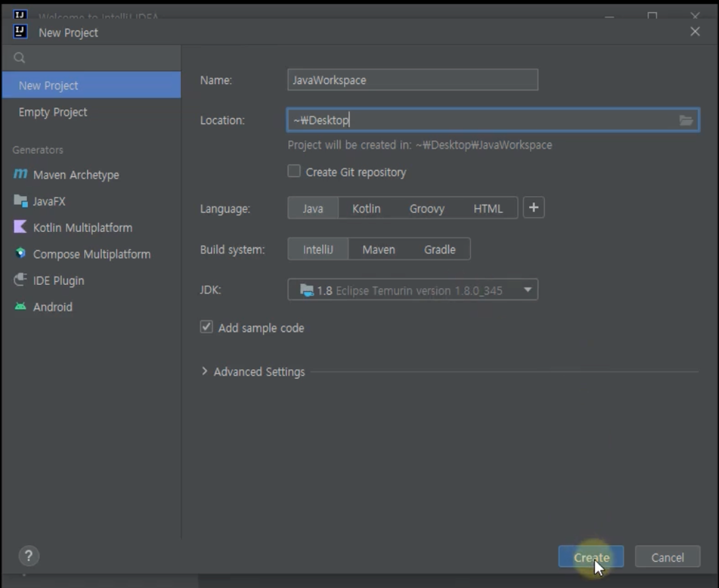Viewport: 719px width, 588px height.
Task: Click the Maven Archetype m icon
Action: [20, 174]
